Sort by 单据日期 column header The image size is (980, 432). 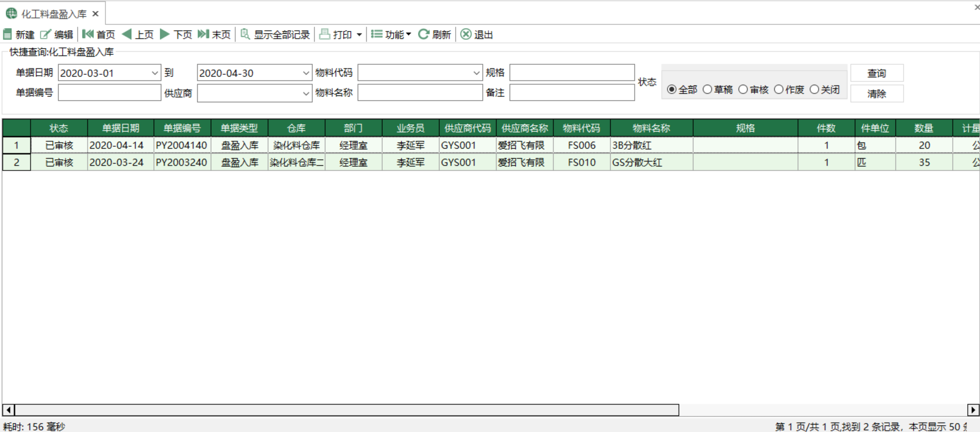(121, 128)
